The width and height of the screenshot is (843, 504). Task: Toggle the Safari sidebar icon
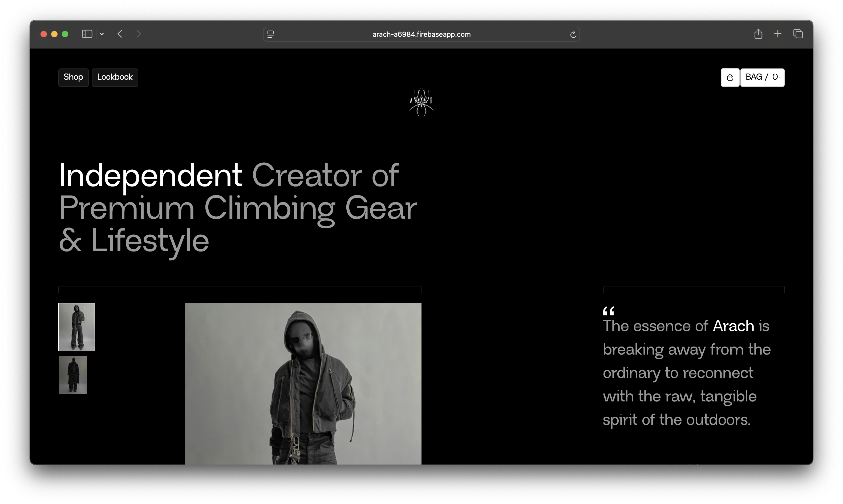(x=87, y=34)
